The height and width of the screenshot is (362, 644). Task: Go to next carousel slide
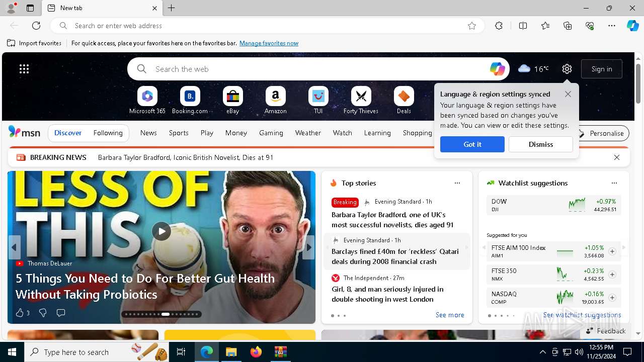coord(309,247)
